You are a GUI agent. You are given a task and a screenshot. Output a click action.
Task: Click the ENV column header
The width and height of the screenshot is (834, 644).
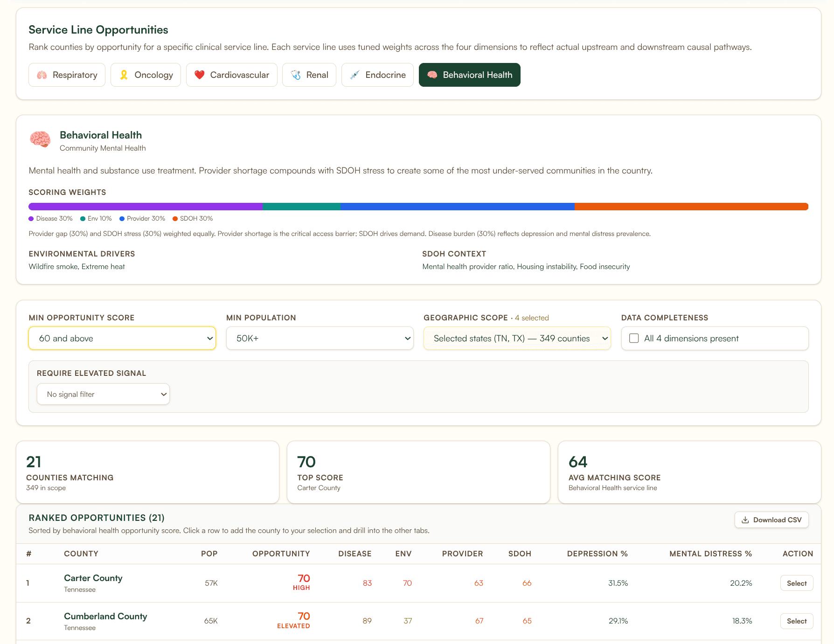[403, 554]
